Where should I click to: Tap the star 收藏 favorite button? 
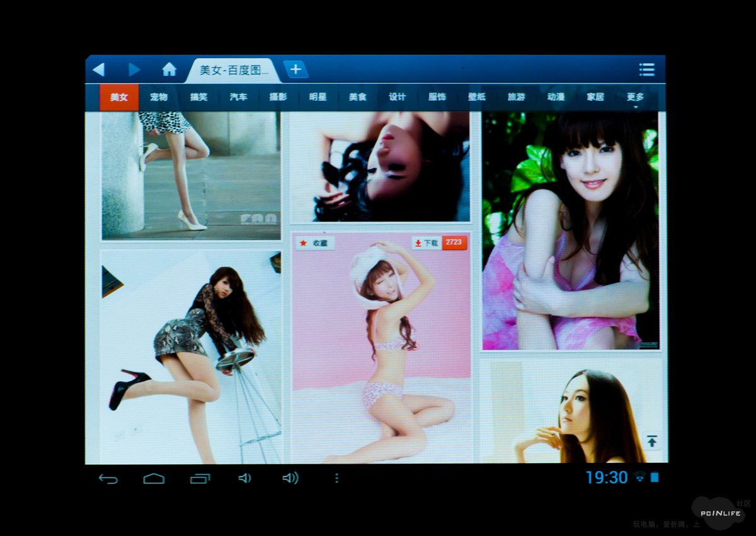[x=315, y=243]
